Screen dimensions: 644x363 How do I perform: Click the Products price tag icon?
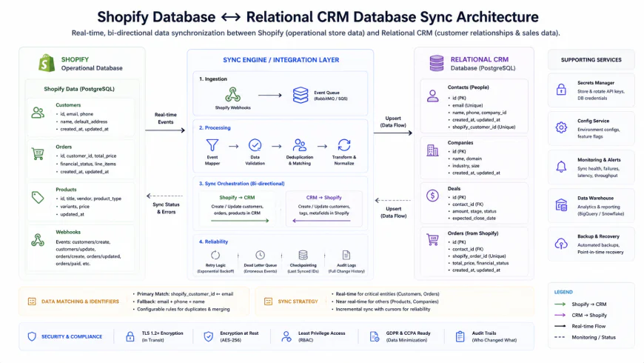pos(38,197)
